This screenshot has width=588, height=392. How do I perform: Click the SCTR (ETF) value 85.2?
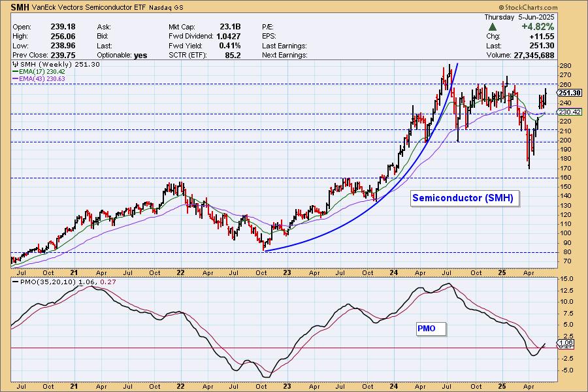click(233, 55)
